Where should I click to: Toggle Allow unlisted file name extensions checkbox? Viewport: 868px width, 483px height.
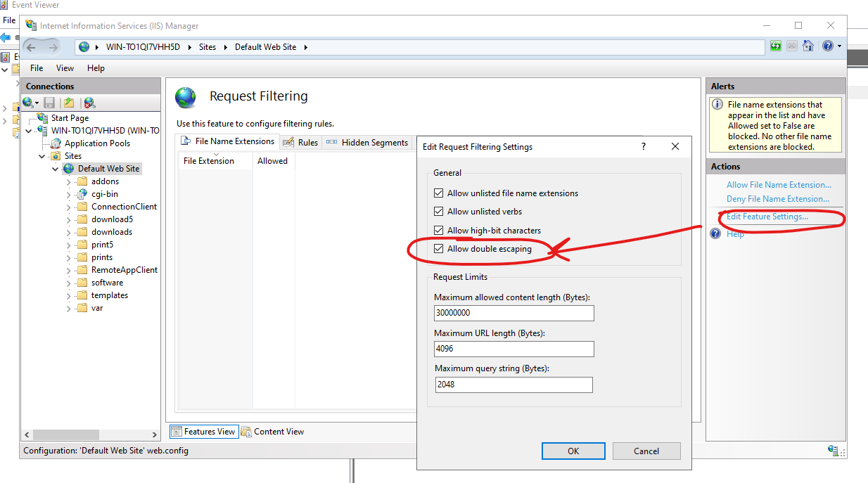pyautogui.click(x=439, y=193)
